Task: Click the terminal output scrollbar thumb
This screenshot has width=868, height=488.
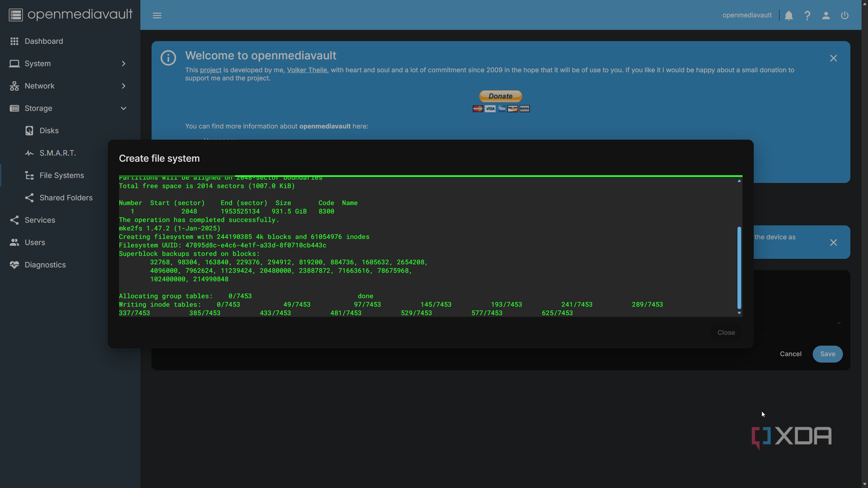Action: (739, 268)
